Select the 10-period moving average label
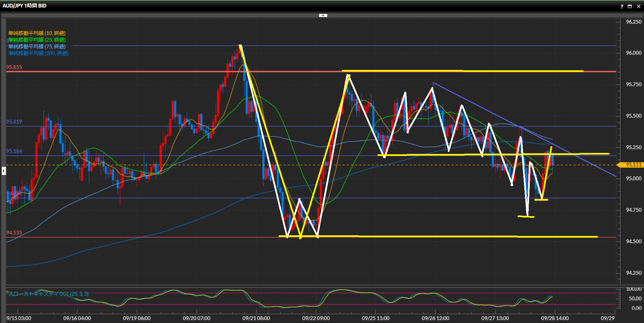Screen dimensions: 644x323 pos(37,33)
